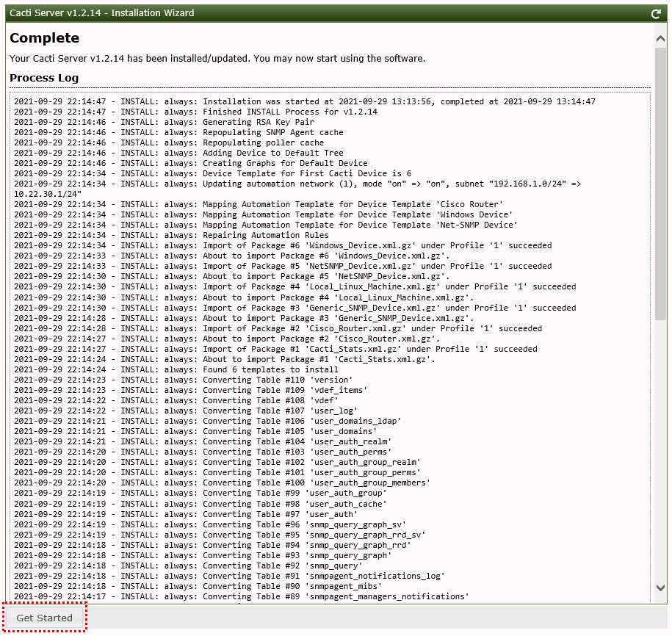
Task: Click the 'Device Template for First Cacti Device is 6' line
Action: point(212,173)
